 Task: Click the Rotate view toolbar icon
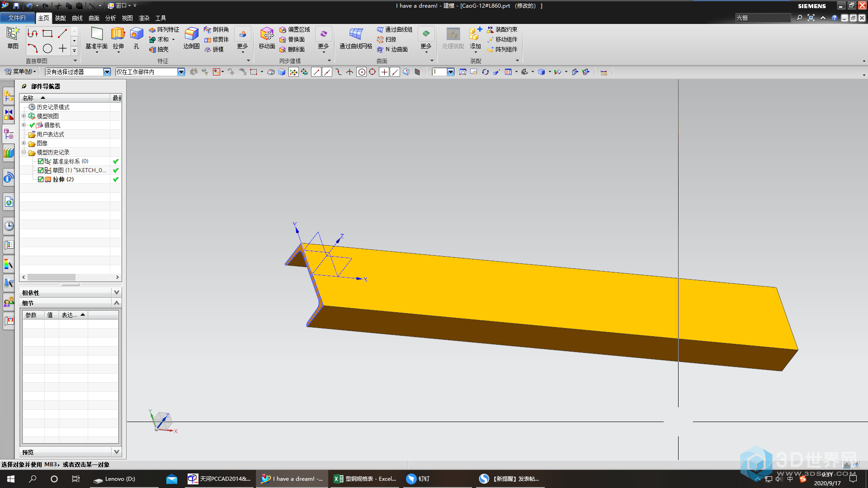pos(485,72)
